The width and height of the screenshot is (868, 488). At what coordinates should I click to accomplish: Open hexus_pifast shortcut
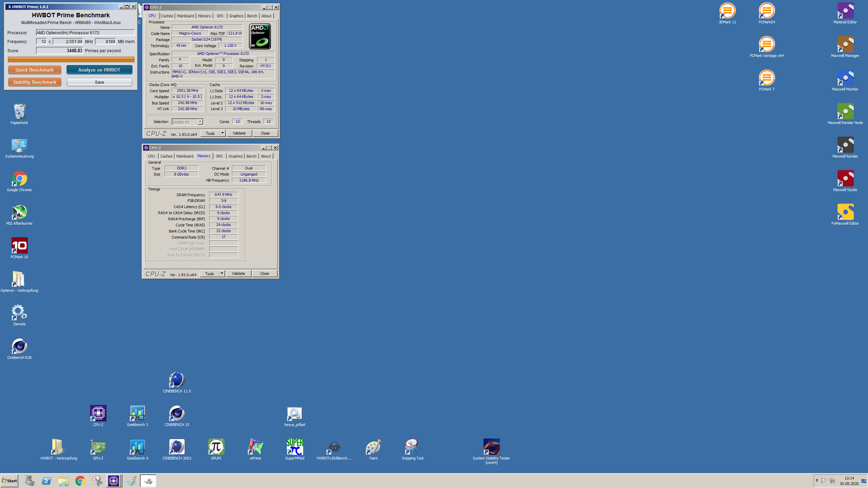(295, 416)
